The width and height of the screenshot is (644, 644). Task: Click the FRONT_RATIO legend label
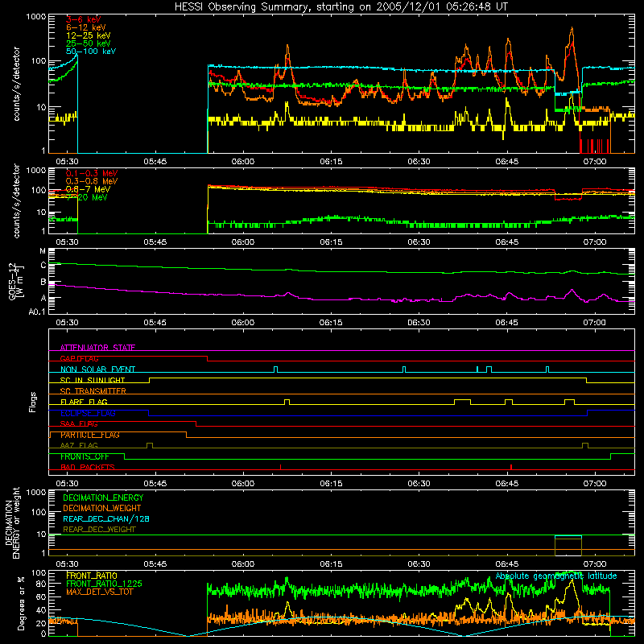(92, 576)
